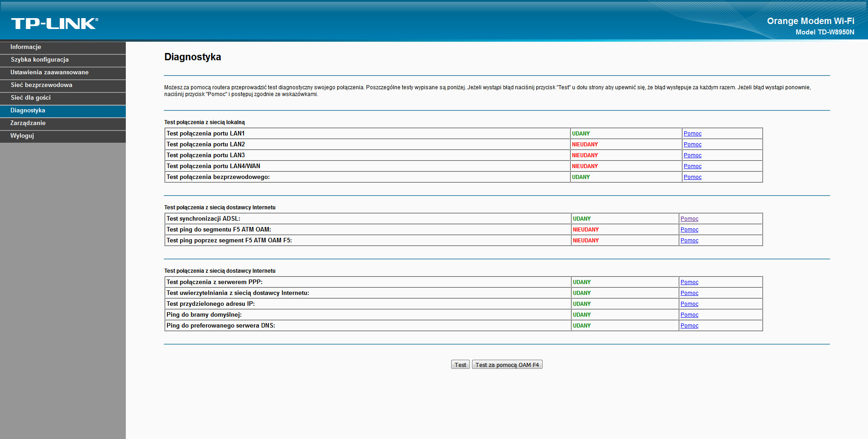Screen dimensions: 868x439
Task: Click NIEUDANY status of LAN4/WAN test
Action: pos(585,166)
